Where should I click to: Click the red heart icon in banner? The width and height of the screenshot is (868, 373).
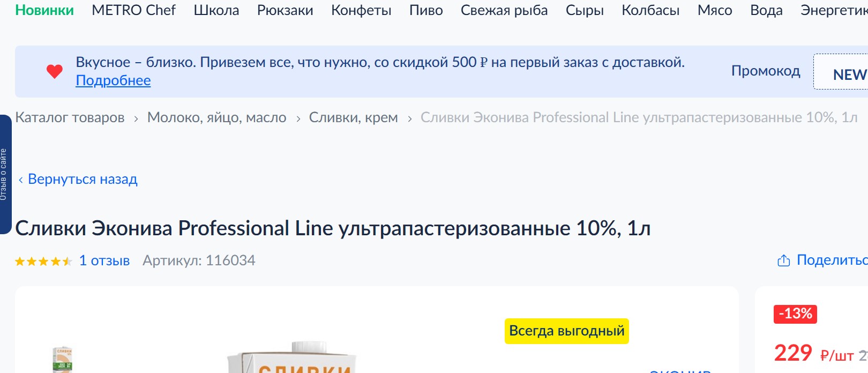click(x=55, y=71)
